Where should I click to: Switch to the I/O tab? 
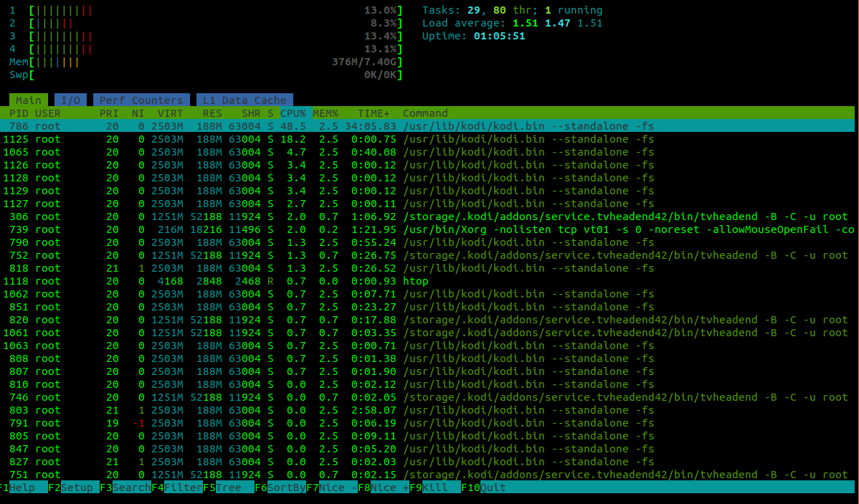coord(70,100)
